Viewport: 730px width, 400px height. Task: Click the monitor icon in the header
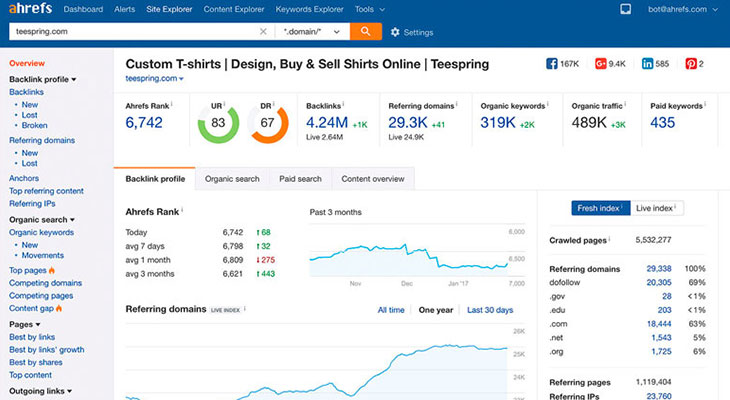(626, 9)
